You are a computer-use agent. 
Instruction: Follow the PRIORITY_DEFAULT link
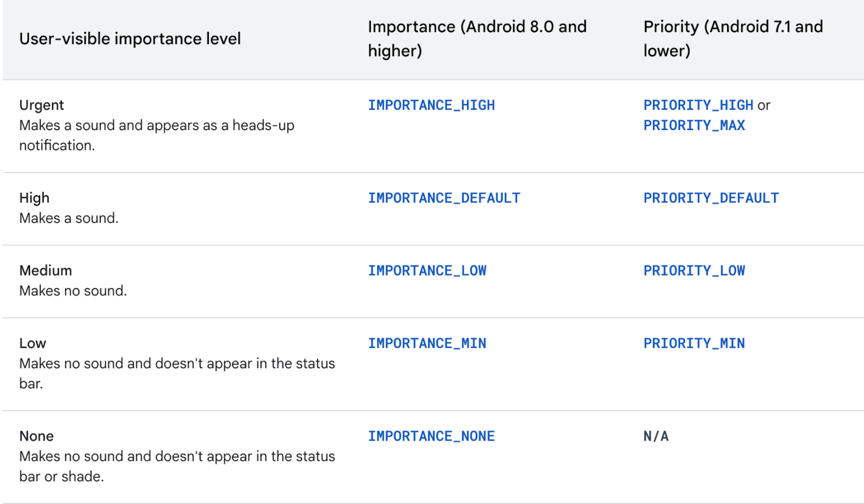[711, 198]
